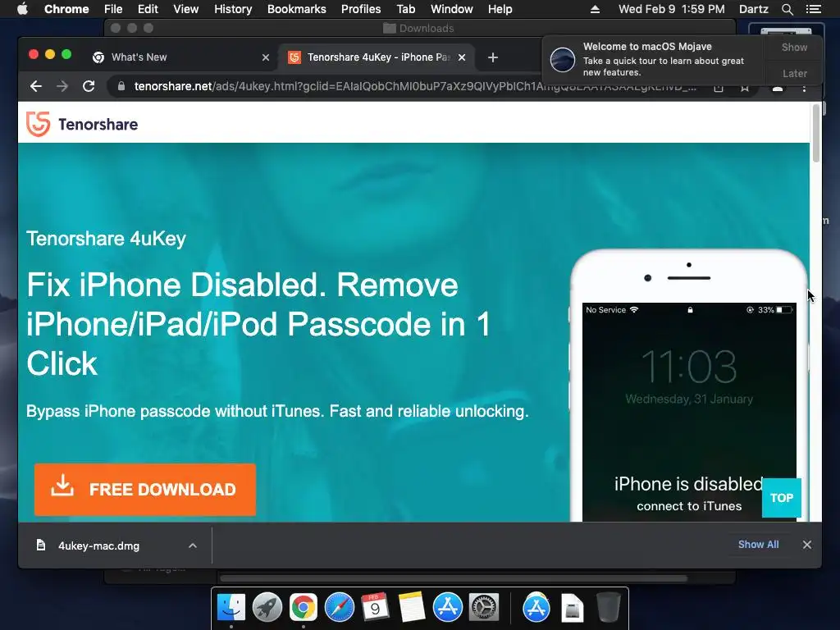Open the View menu
The width and height of the screenshot is (840, 630).
click(186, 9)
